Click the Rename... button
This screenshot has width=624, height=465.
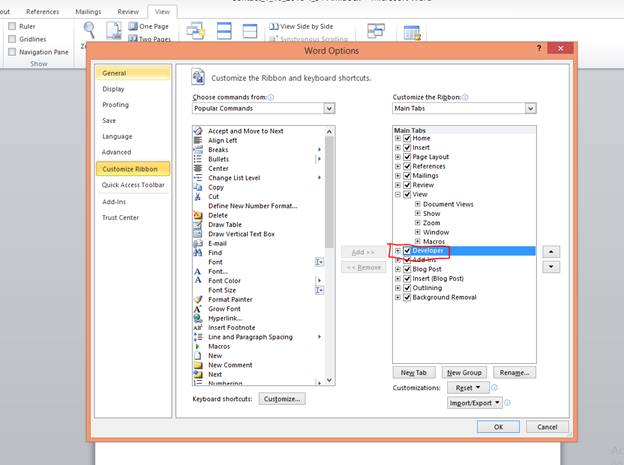coord(514,373)
